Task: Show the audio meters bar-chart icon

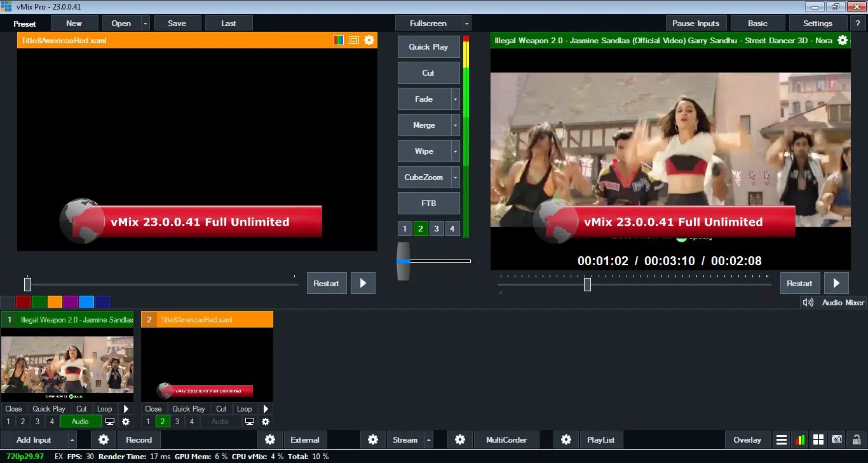Action: 800,439
